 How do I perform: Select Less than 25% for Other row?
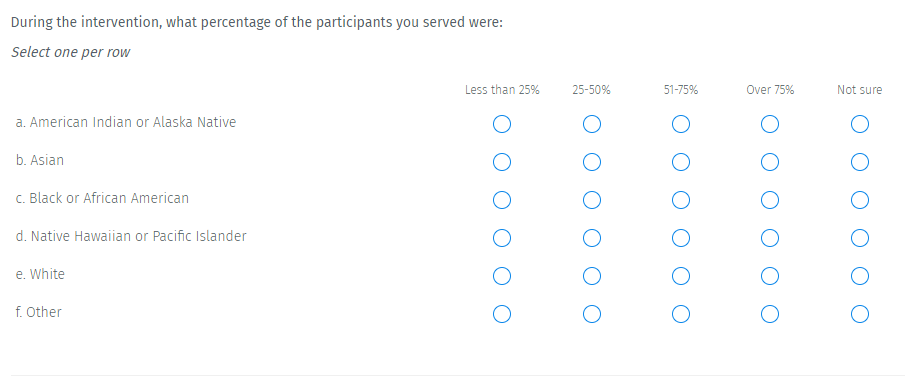[502, 314]
